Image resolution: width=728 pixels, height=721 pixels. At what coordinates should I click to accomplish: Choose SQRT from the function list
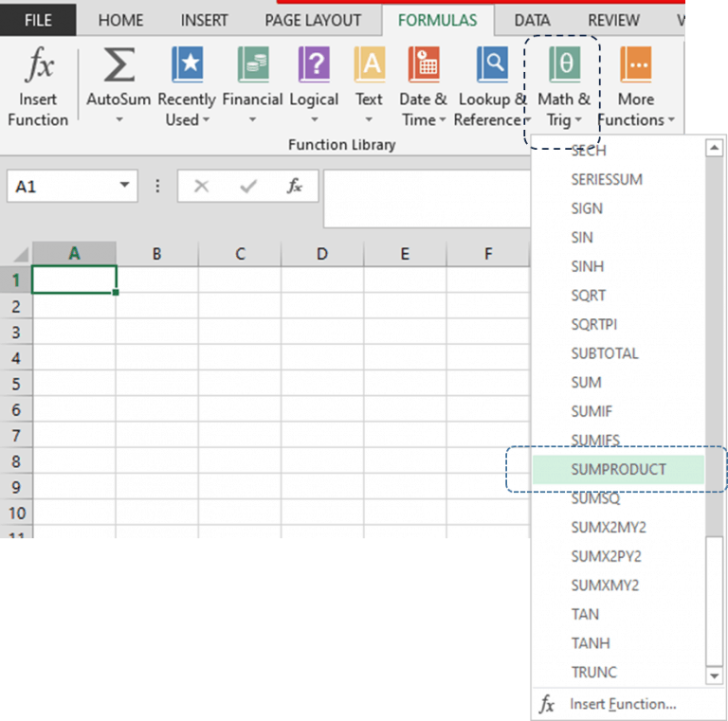[x=618, y=296]
